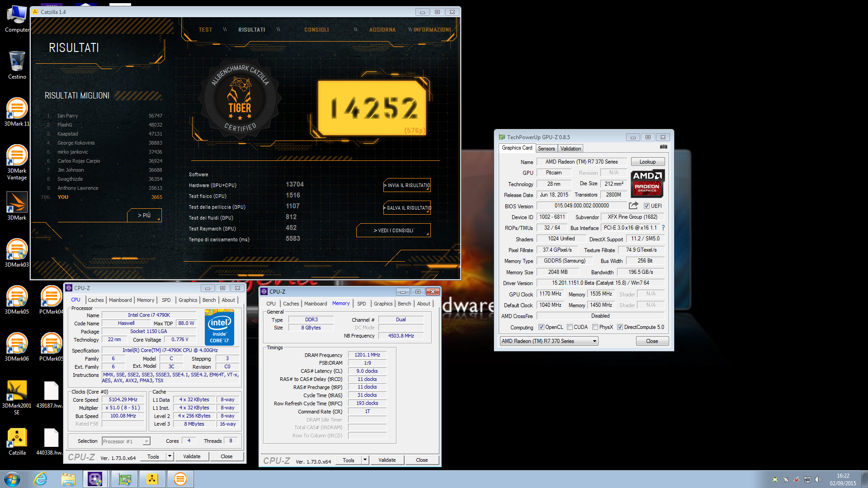Open the 439187.hw file icon
The width and height of the screenshot is (868, 488).
point(51,394)
